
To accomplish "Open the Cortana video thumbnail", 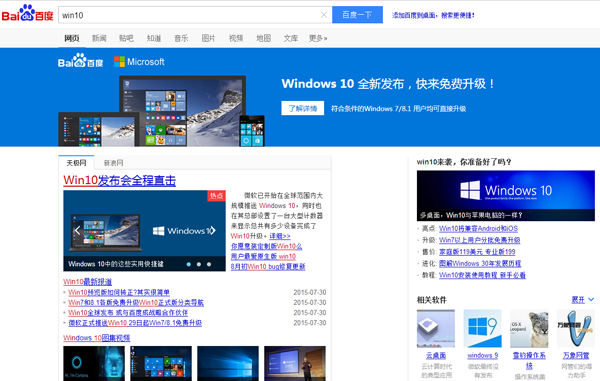I will tap(94, 363).
